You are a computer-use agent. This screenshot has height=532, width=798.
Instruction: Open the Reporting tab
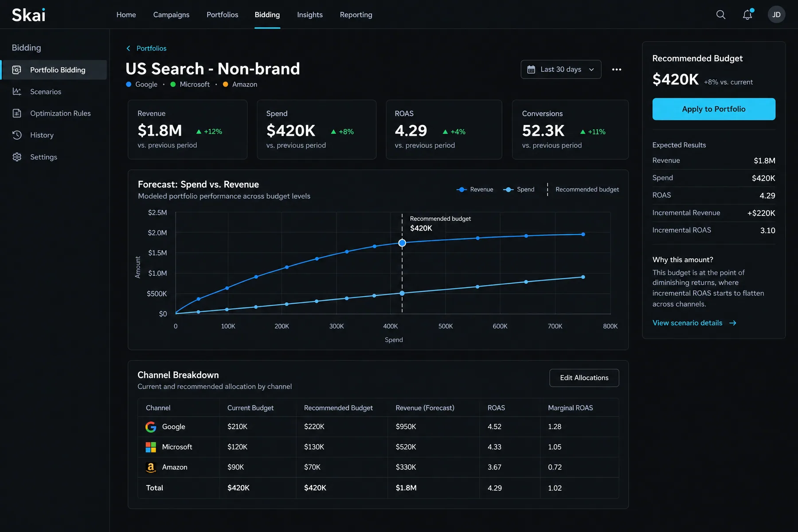pyautogui.click(x=356, y=15)
